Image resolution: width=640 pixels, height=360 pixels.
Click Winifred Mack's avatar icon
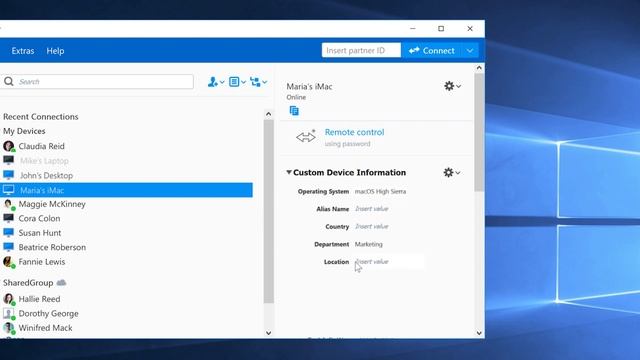9,328
